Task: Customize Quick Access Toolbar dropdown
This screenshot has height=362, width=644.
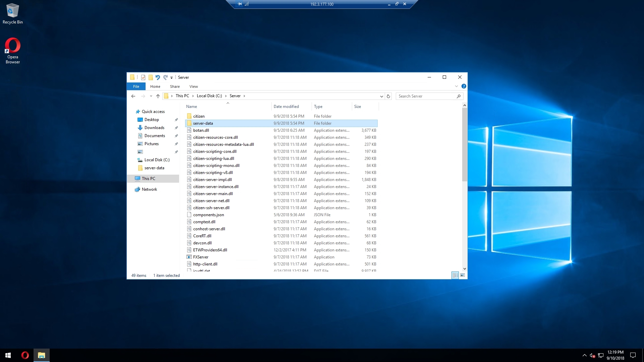Action: [171, 77]
